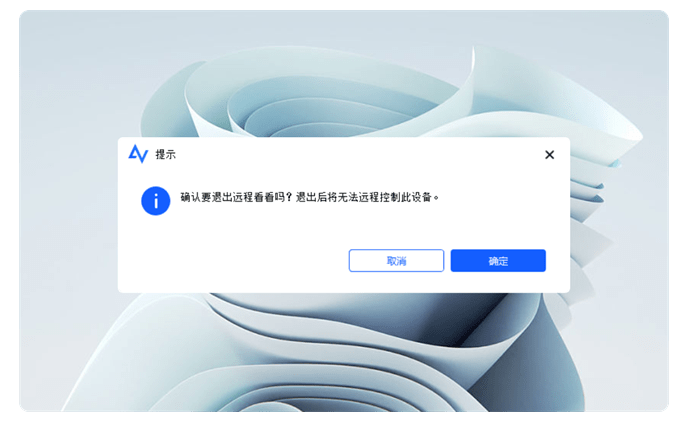Click the white letter i in the info icon
This screenshot has height=421, width=677.
point(156,201)
